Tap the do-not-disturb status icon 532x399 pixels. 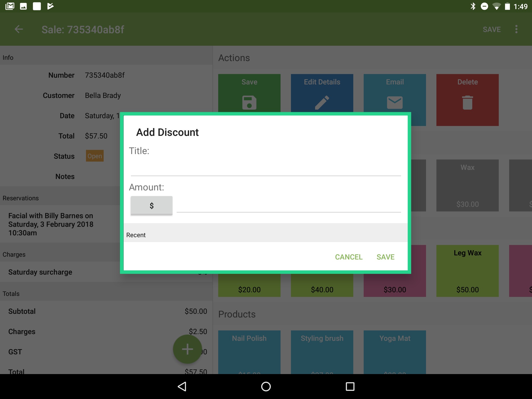(484, 6)
